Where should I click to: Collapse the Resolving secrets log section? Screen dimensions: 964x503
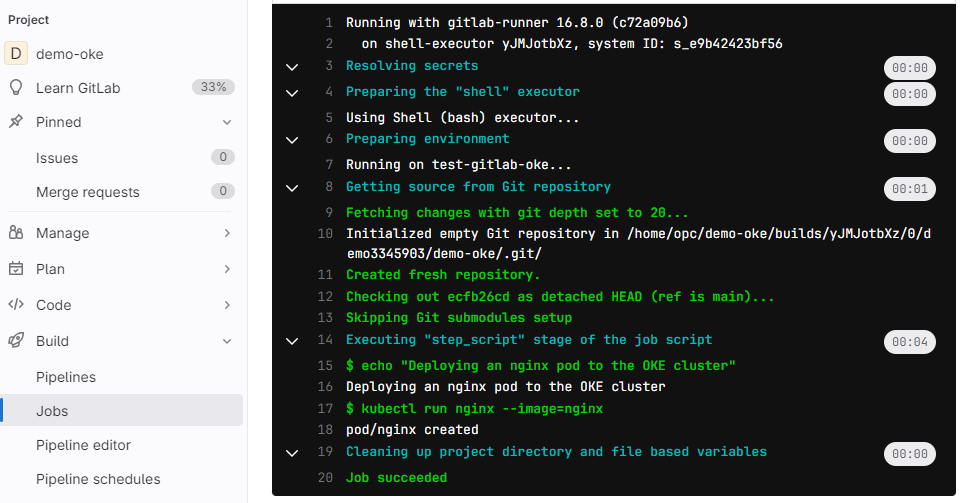point(292,67)
